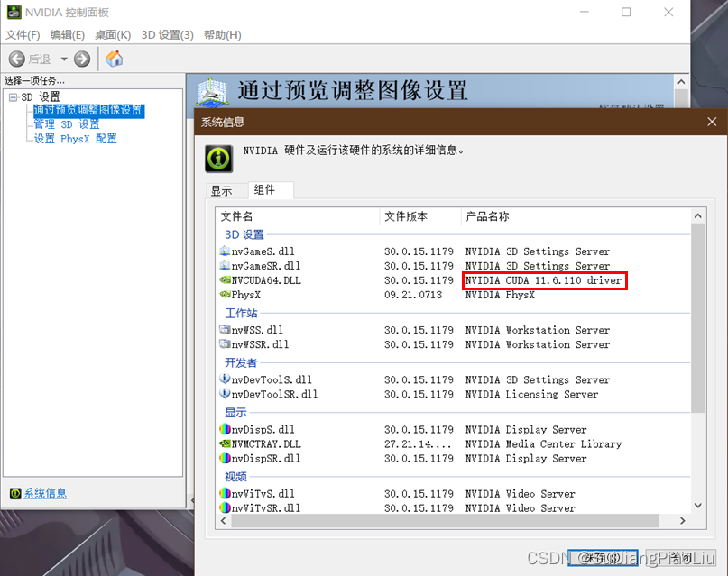This screenshot has width=728, height=576.
Task: Click main panel scrollbar up arrow
Action: 681,82
